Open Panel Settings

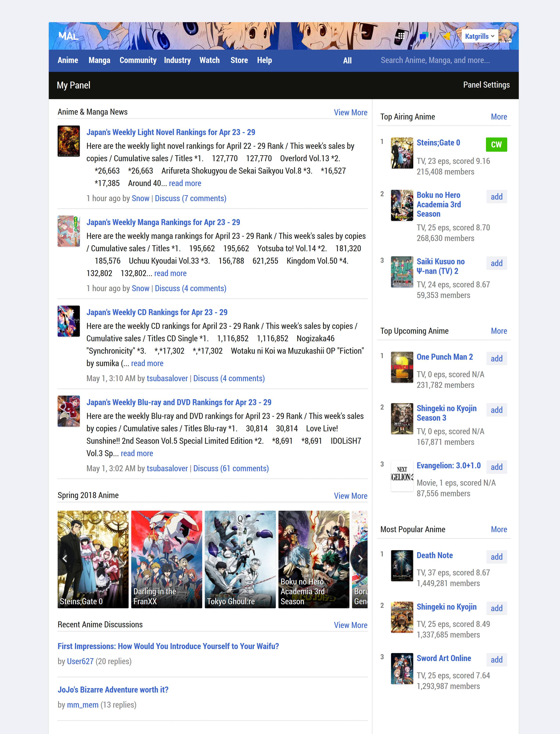tap(486, 85)
